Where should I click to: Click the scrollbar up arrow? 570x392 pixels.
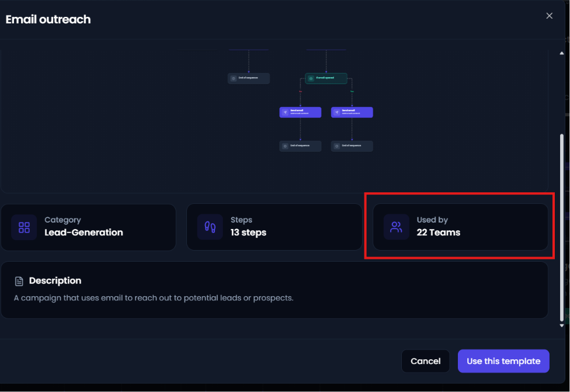pyautogui.click(x=562, y=53)
